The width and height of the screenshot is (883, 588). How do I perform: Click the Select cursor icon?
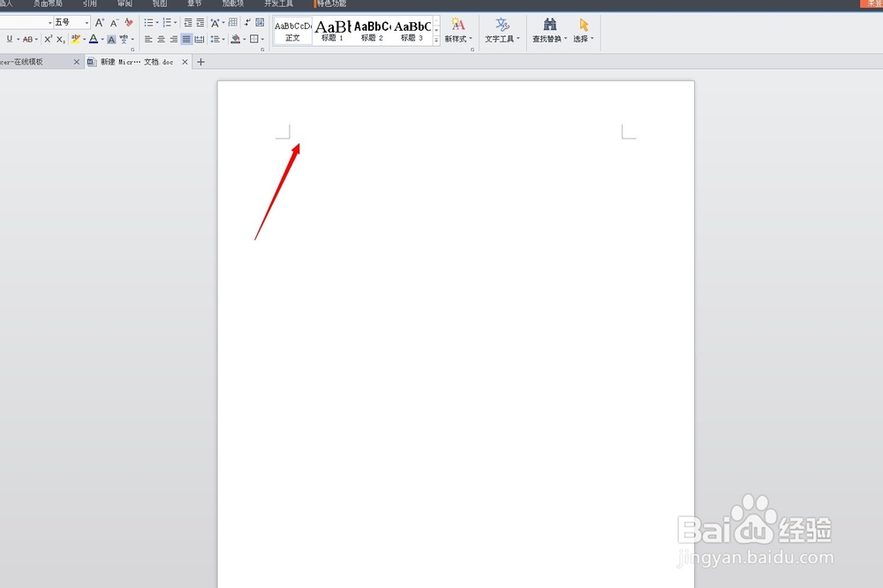click(584, 24)
